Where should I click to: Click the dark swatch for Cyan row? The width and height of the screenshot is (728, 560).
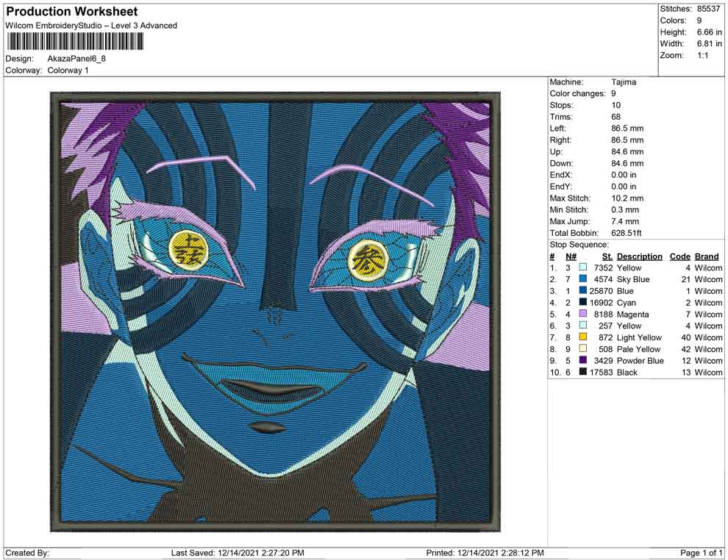pos(582,302)
